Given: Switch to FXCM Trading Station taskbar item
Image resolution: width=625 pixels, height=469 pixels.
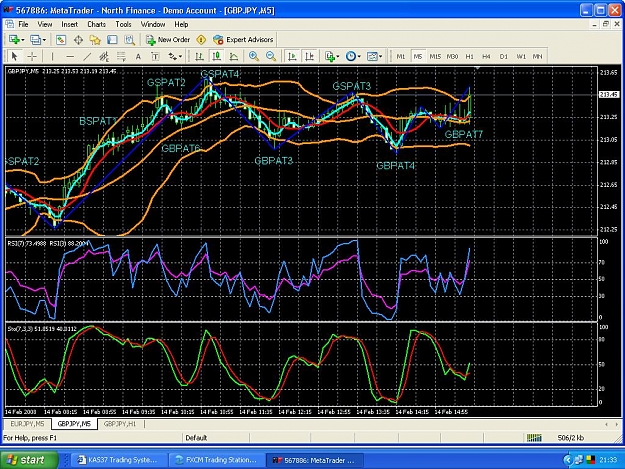Looking at the screenshot, I should [215, 460].
